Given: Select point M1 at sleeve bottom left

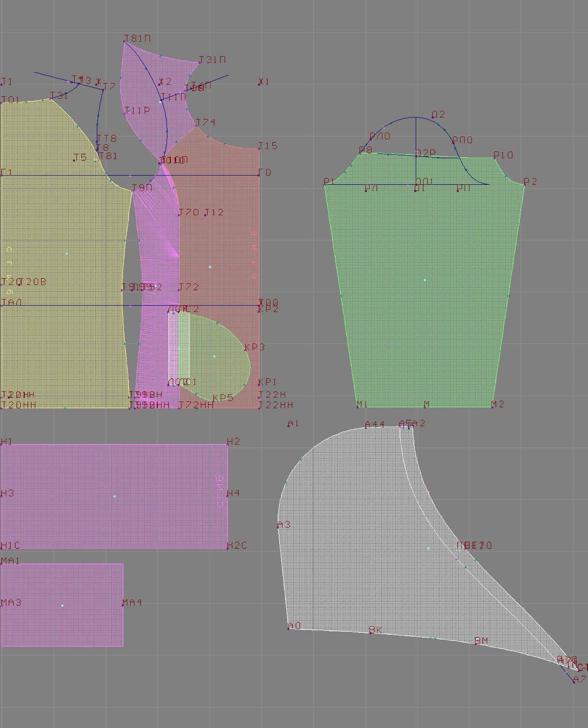Looking at the screenshot, I should tap(357, 407).
